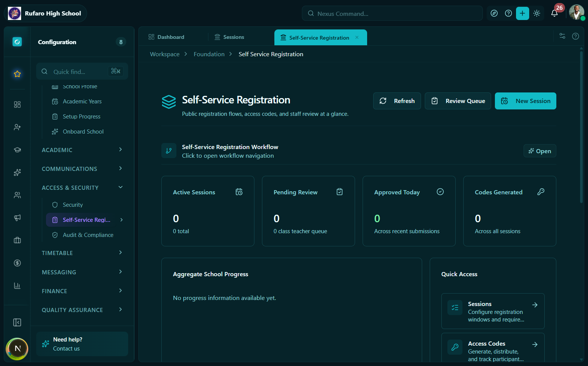
Task: Collapse sidebar using panel toggle icon
Action: tap(17, 322)
